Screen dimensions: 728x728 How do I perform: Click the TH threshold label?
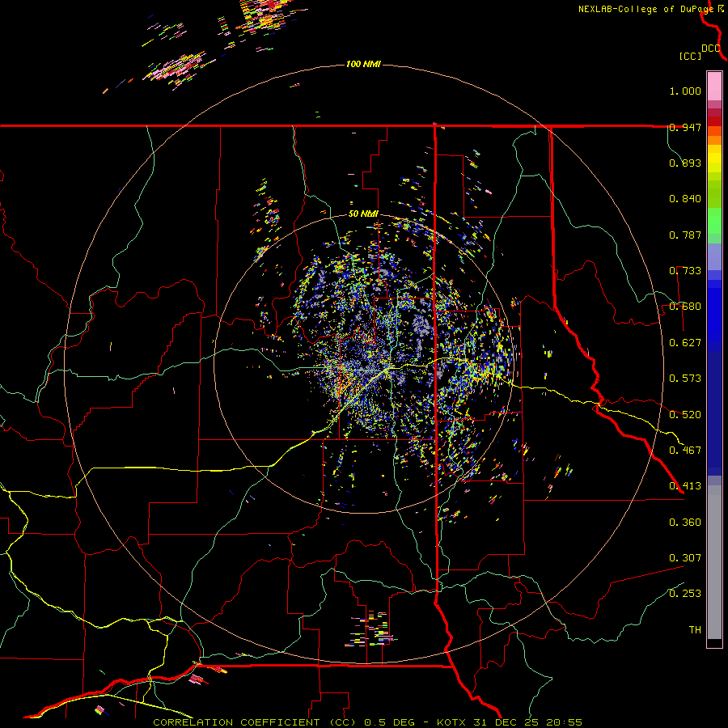coord(695,630)
